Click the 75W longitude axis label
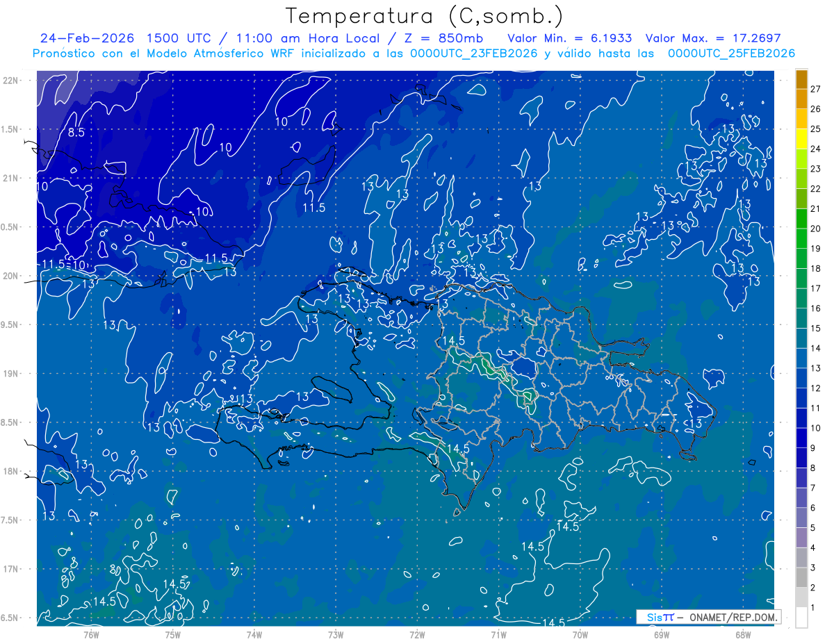This screenshot has height=644, width=834. (173, 634)
